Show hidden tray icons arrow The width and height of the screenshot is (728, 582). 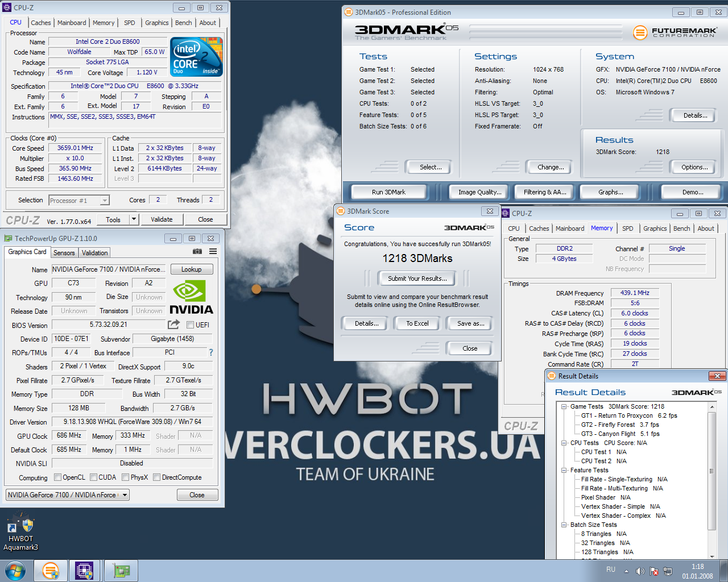(626, 571)
